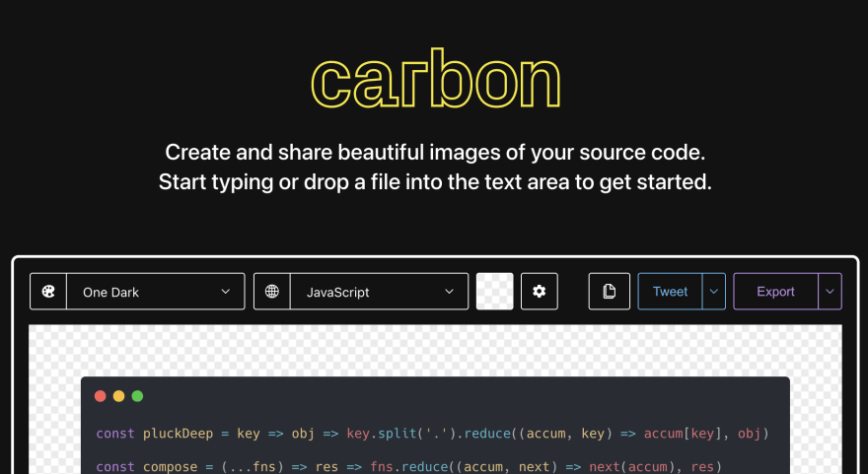
Task: Click the green window control dot
Action: [137, 396]
